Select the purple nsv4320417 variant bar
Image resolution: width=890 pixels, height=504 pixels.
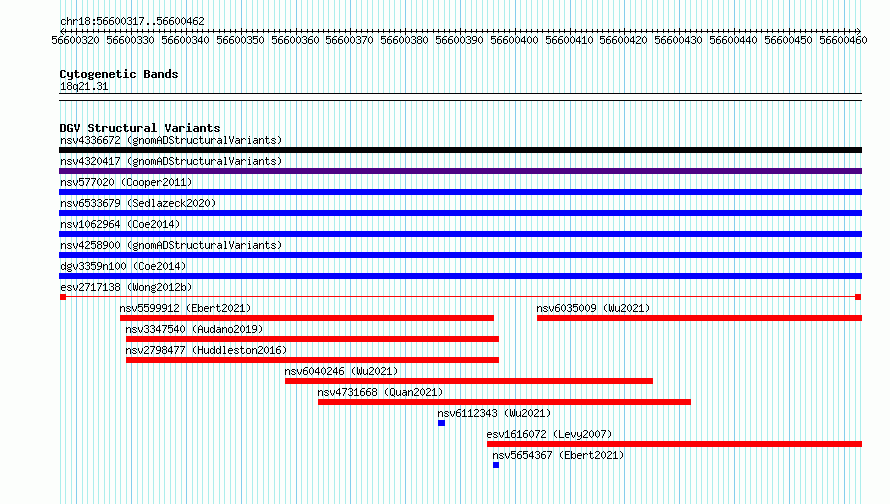(x=460, y=171)
